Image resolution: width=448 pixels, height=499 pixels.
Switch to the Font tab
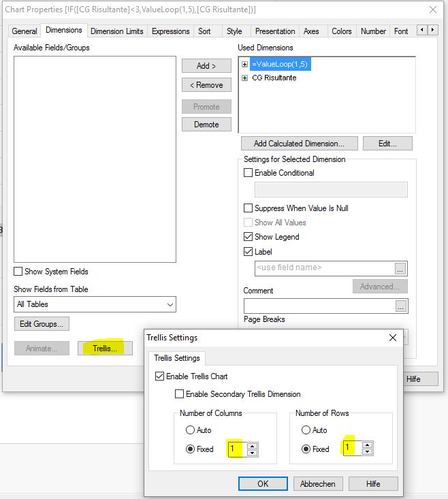(401, 31)
